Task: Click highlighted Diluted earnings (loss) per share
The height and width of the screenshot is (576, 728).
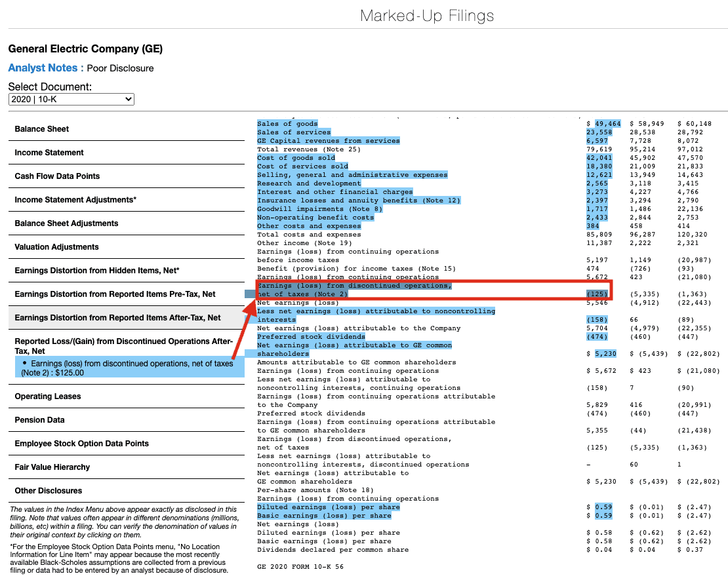Action: (x=328, y=507)
